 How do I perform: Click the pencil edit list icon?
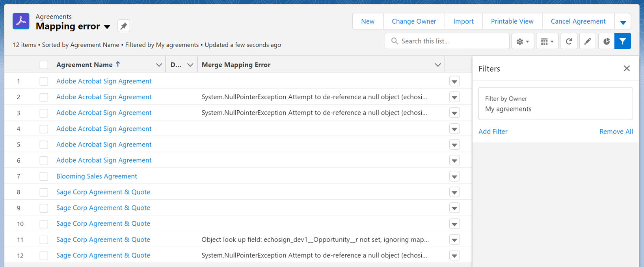tap(587, 41)
